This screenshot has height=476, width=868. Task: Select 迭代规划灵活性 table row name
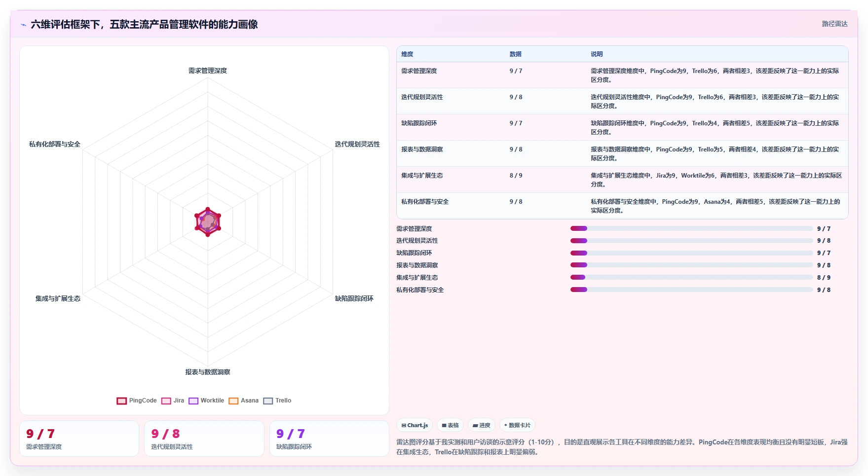(x=422, y=97)
